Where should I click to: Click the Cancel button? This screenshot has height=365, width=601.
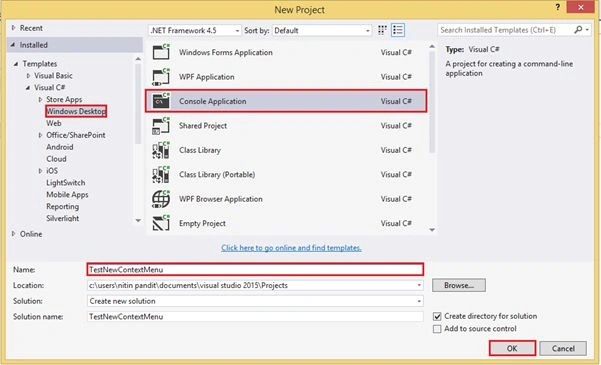[563, 349]
